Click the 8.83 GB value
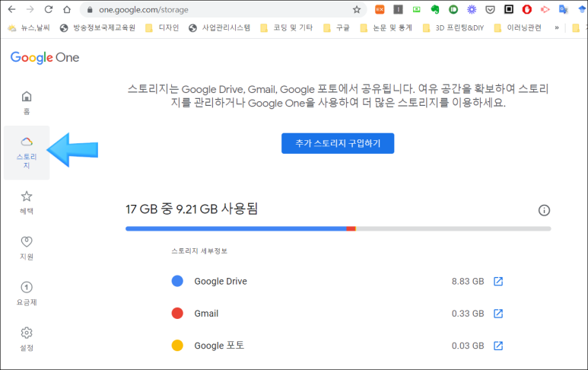Image resolution: width=588 pixels, height=370 pixels. click(468, 282)
